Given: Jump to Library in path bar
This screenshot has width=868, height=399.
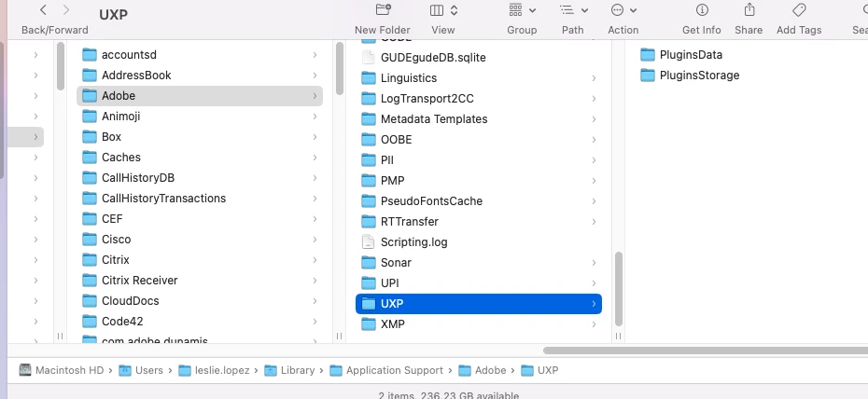Looking at the screenshot, I should click(x=289, y=370).
